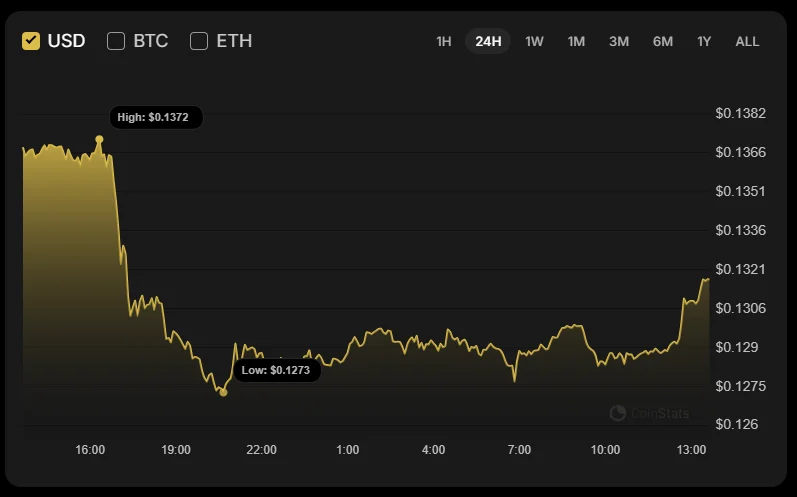Screen dimensions: 797x497
Task: Click the 16:00 time axis label
Action: [90, 450]
